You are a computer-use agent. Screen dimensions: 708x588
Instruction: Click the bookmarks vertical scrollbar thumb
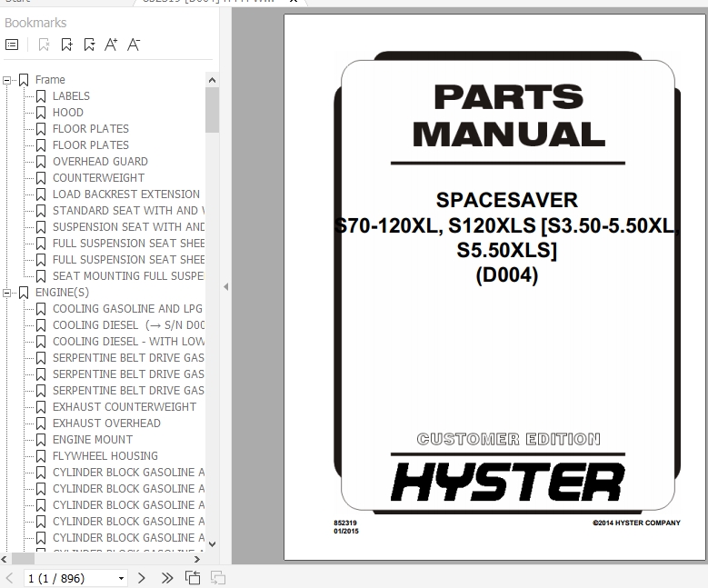click(212, 110)
